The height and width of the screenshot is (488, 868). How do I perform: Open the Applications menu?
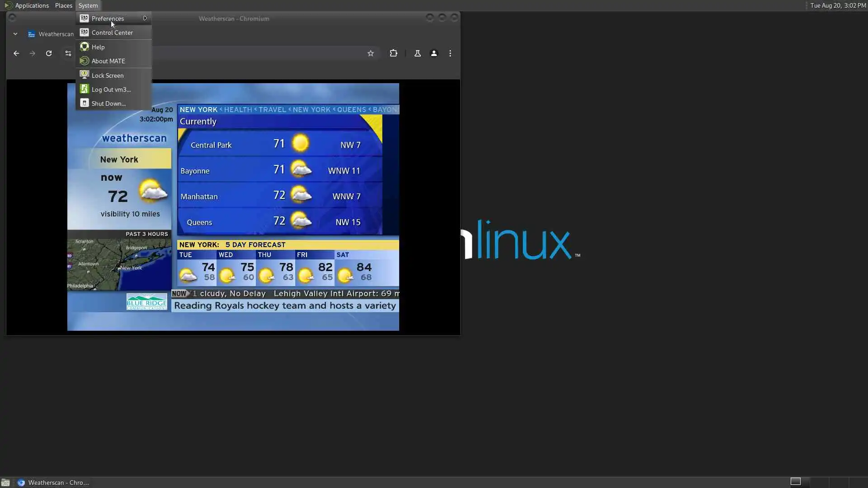(32, 5)
